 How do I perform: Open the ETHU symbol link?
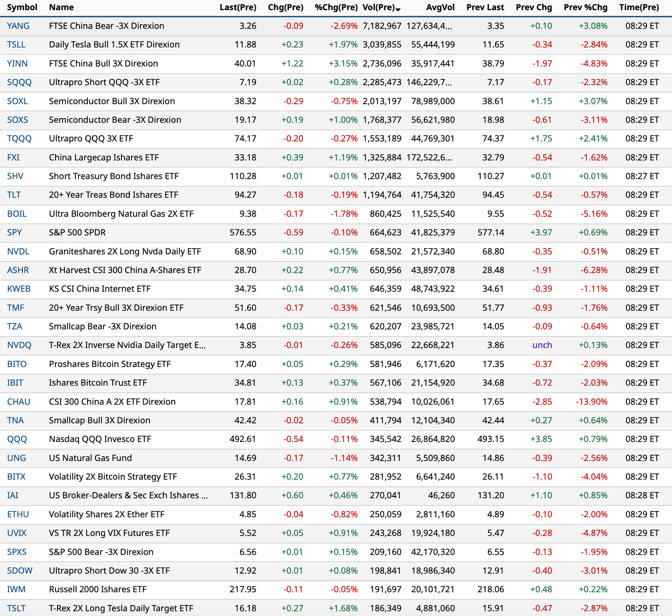pyautogui.click(x=18, y=514)
